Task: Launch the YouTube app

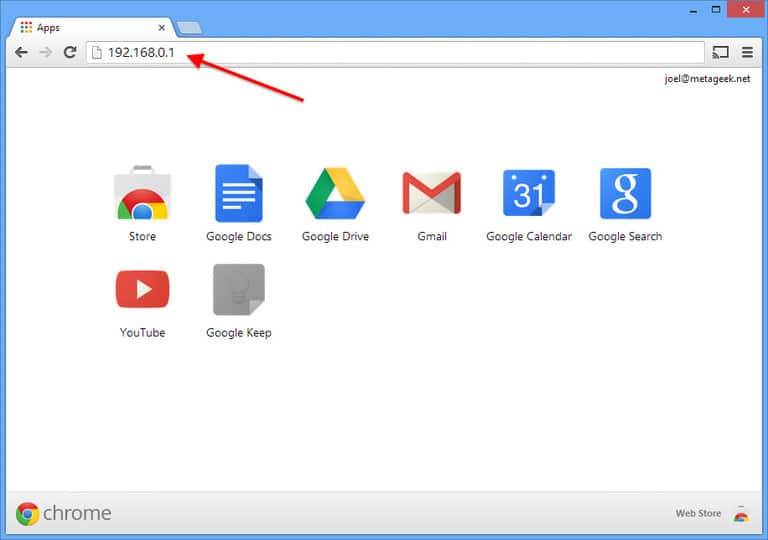Action: (x=142, y=290)
